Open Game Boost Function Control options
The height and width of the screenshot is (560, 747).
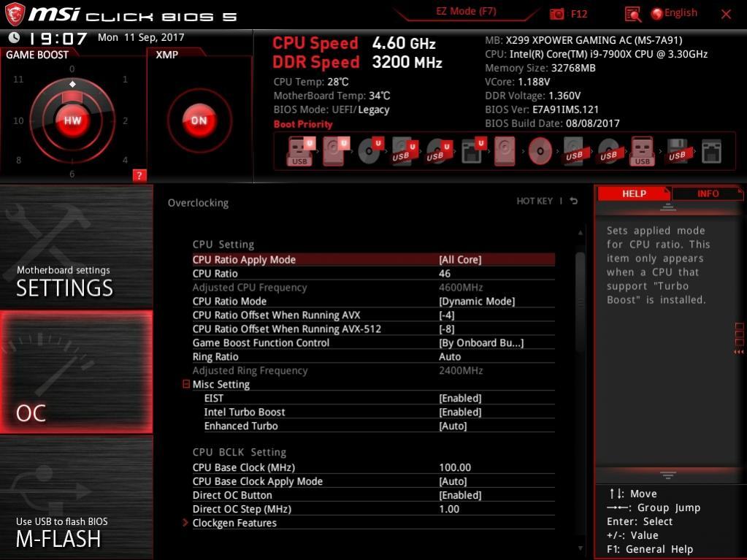coord(481,343)
